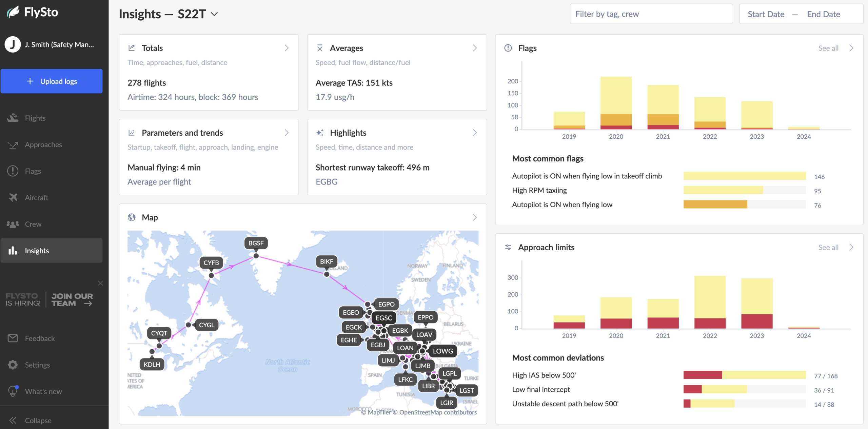Expand the S22T aircraft dropdown

click(x=214, y=14)
